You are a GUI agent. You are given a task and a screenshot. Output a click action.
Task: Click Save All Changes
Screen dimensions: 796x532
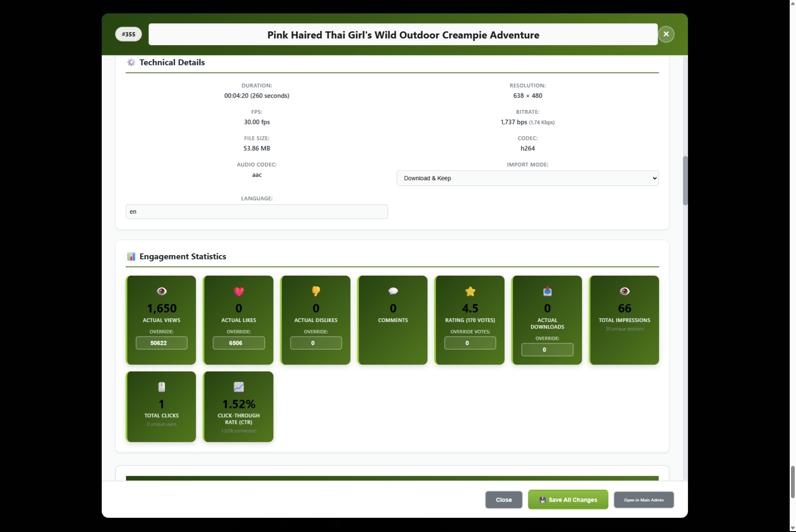pyautogui.click(x=568, y=499)
